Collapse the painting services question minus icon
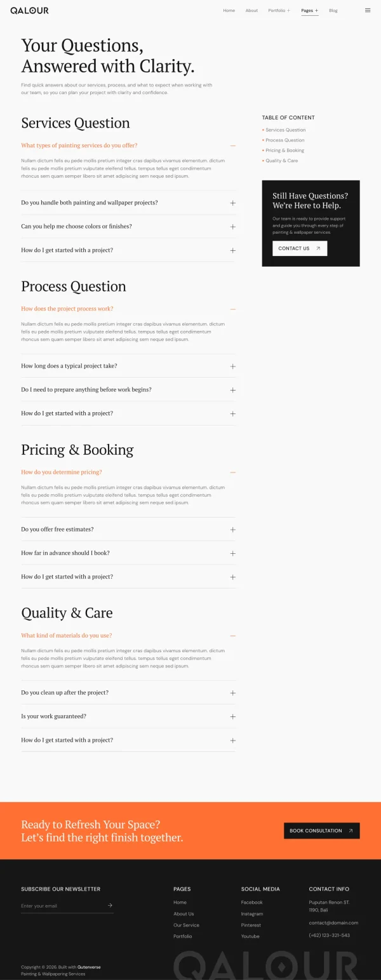The image size is (381, 980). [233, 146]
